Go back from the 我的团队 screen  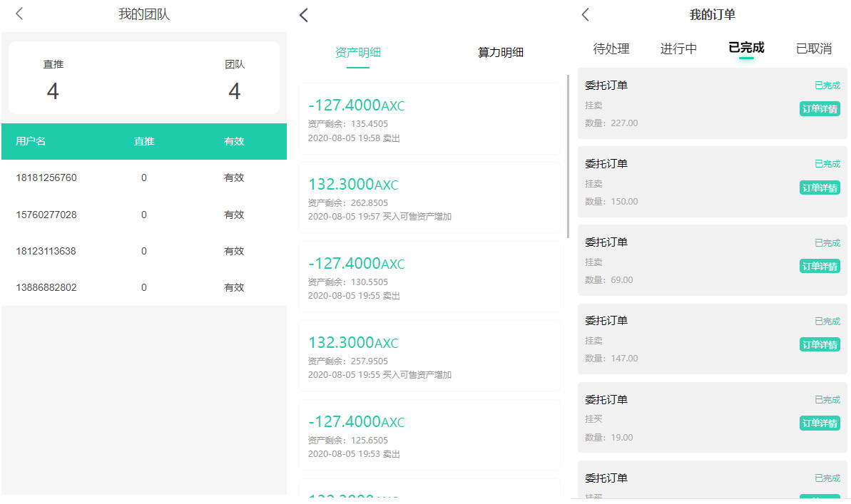click(x=19, y=14)
